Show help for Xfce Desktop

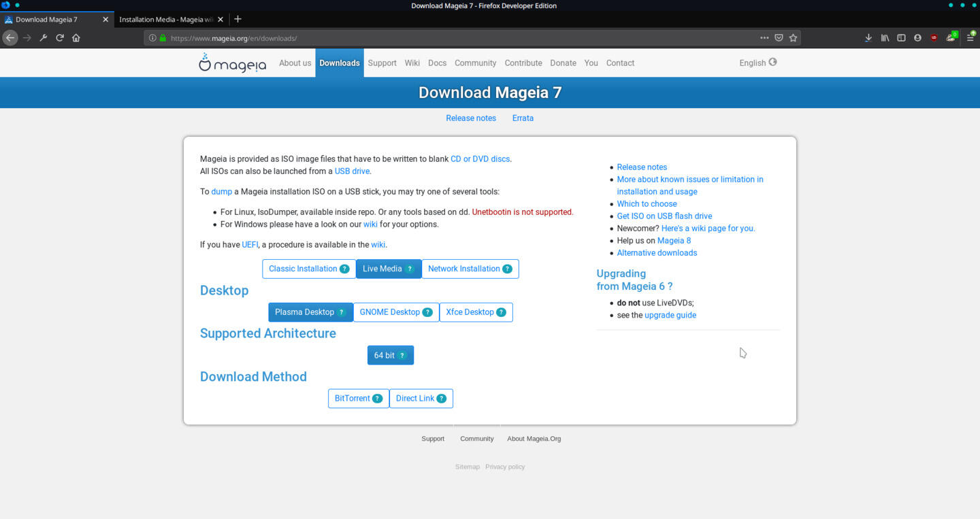pyautogui.click(x=501, y=312)
